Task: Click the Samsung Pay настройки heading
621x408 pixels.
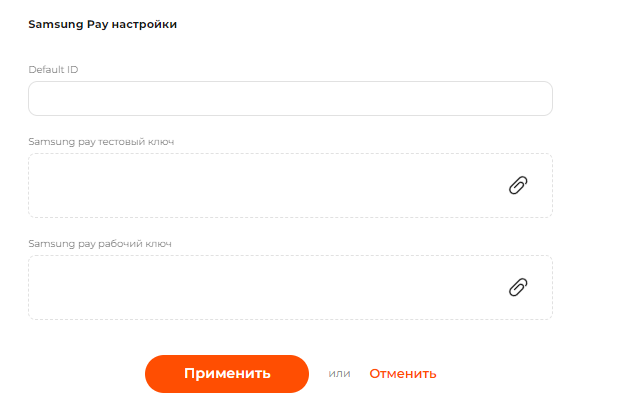Action: coord(103,24)
